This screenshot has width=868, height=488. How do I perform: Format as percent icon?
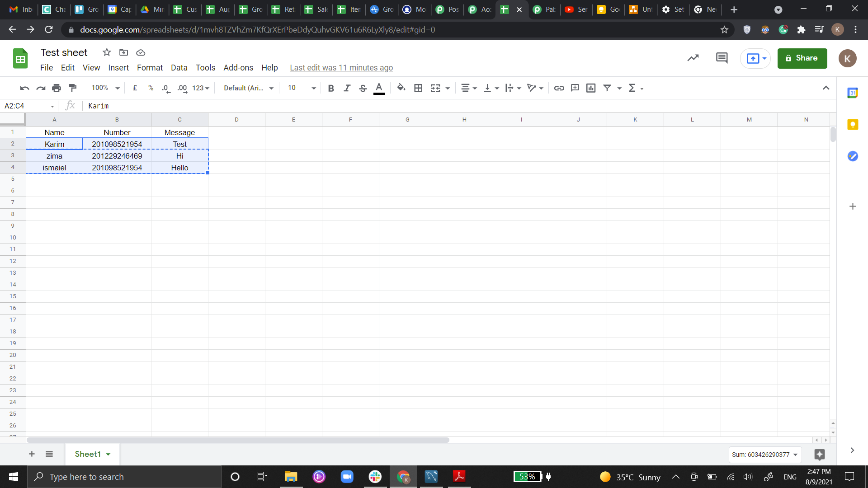[151, 88]
